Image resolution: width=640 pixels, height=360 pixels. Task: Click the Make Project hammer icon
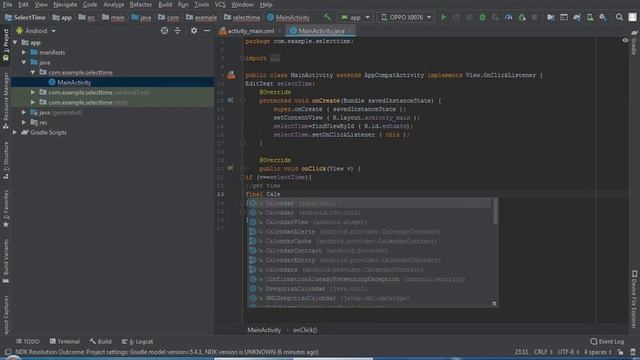point(327,17)
